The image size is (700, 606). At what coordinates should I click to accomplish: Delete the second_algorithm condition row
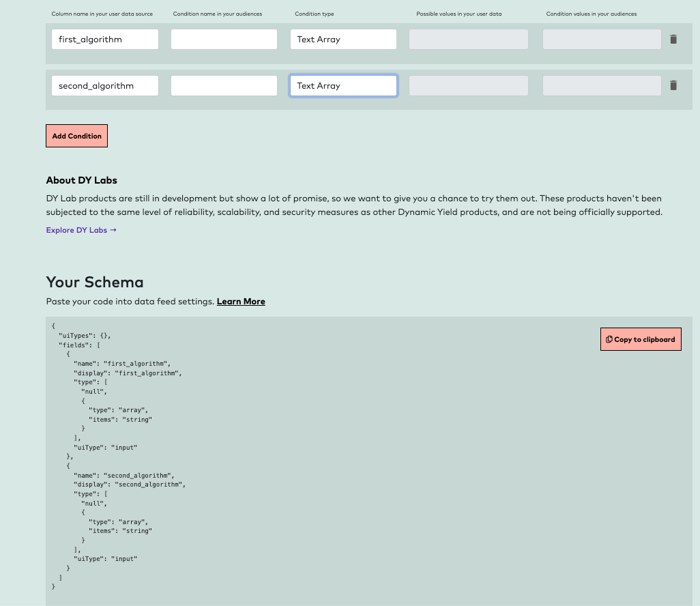[673, 85]
